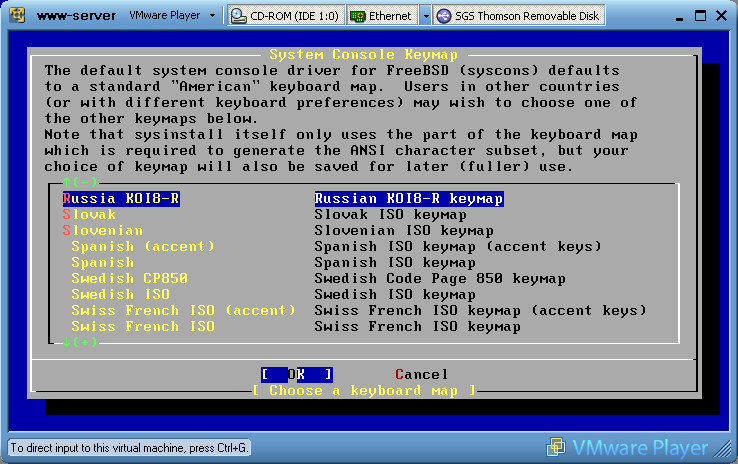This screenshot has width=738, height=464.
Task: Minimize the www-server VMware window
Action: pyautogui.click(x=679, y=17)
